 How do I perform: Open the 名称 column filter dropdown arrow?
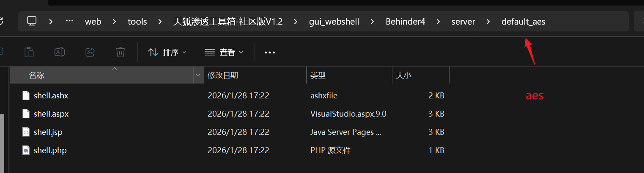point(198,75)
